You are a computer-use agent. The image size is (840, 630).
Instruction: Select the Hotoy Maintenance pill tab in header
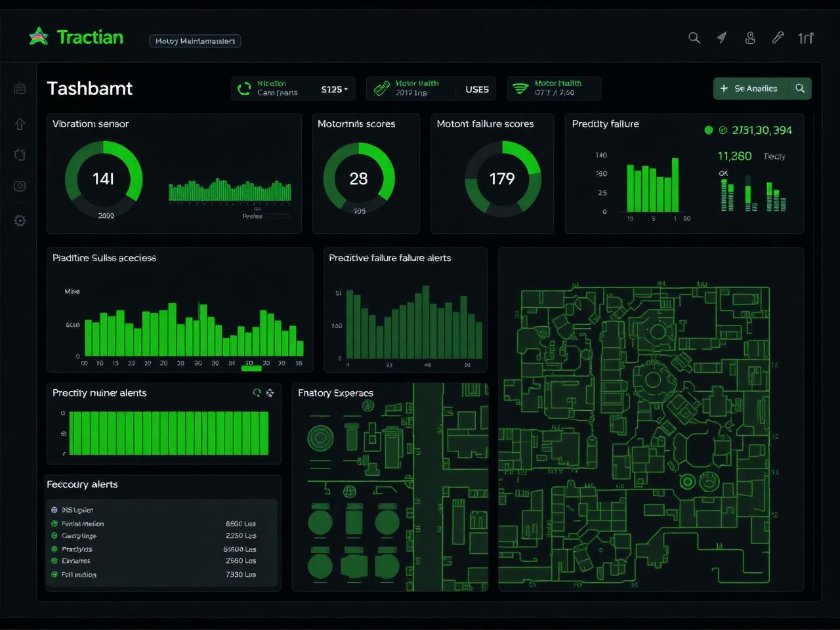[195, 41]
